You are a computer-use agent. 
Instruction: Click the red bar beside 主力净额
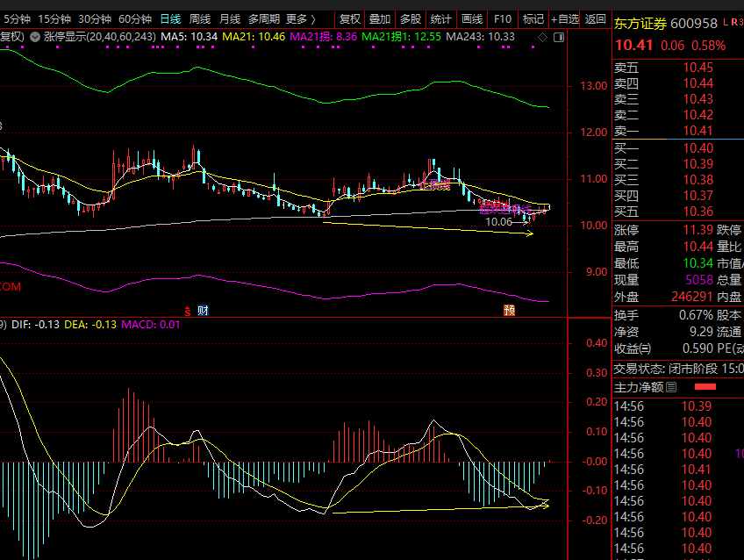(705, 387)
